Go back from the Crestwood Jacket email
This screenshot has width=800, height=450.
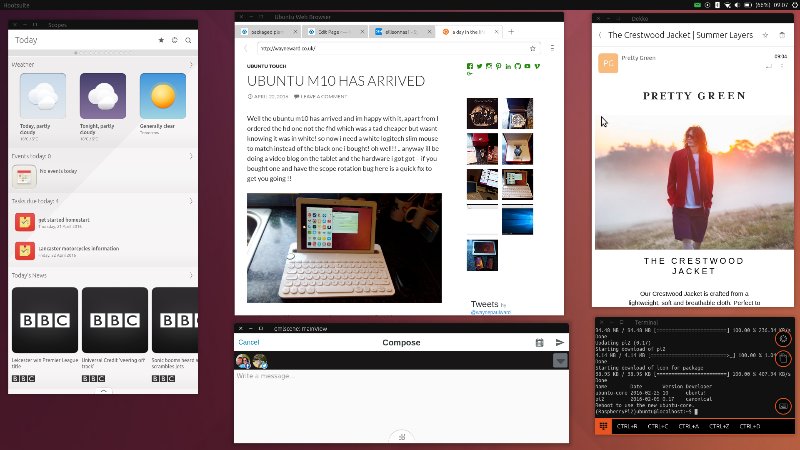600,35
